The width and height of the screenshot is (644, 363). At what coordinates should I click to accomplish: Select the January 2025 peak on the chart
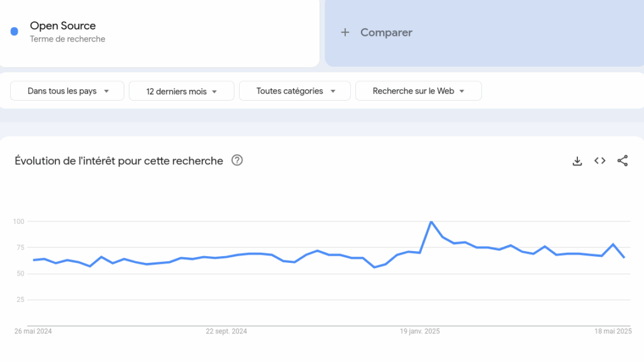click(x=431, y=221)
